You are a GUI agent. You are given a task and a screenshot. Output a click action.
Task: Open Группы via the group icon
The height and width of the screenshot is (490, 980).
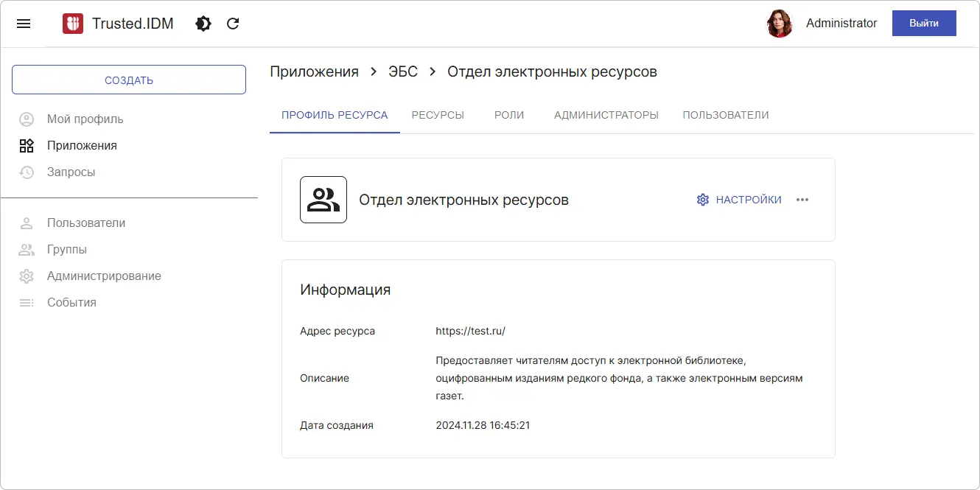click(27, 249)
